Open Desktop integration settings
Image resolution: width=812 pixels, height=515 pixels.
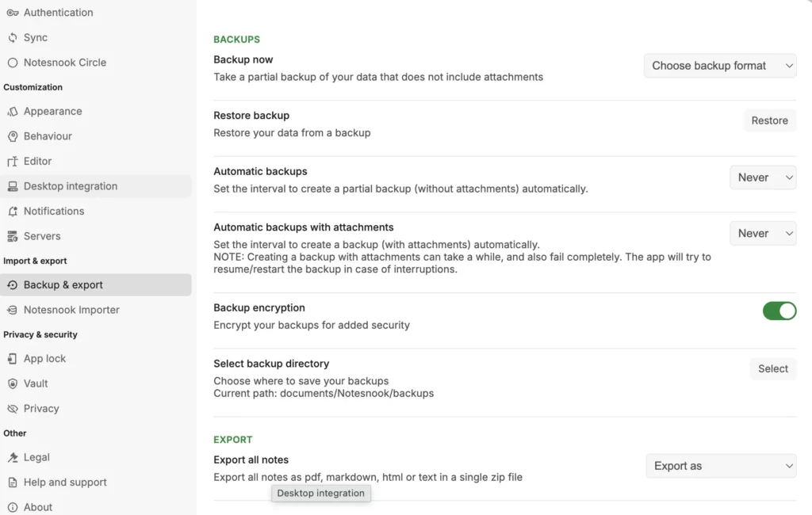point(96,186)
